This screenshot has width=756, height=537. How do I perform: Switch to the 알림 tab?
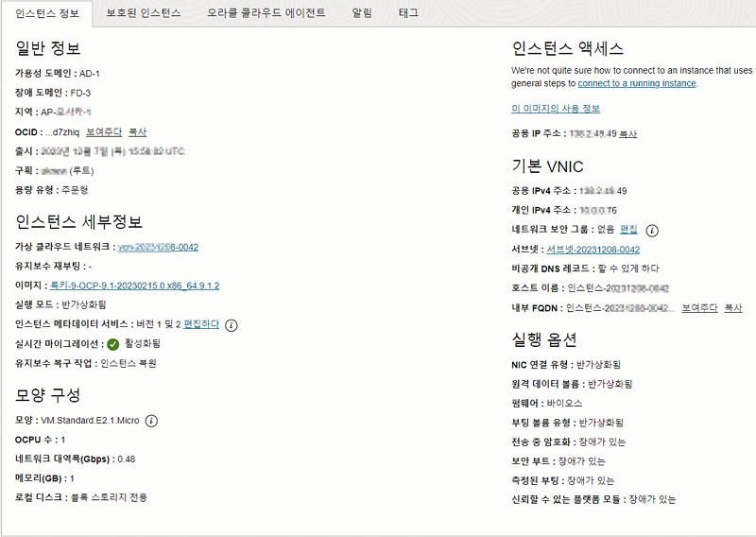pyautogui.click(x=362, y=13)
